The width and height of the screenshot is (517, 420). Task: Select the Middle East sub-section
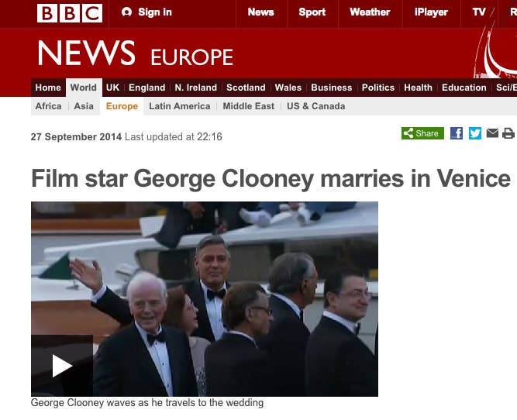[x=248, y=106]
